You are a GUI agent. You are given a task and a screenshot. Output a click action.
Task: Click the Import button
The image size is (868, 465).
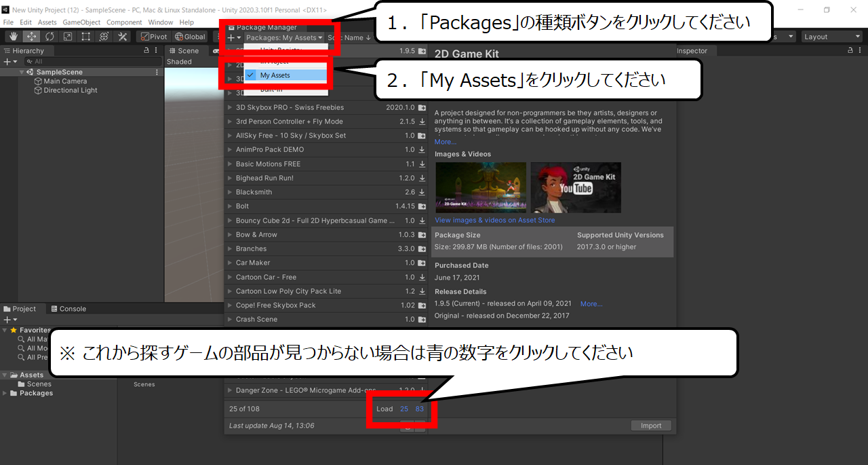click(651, 426)
